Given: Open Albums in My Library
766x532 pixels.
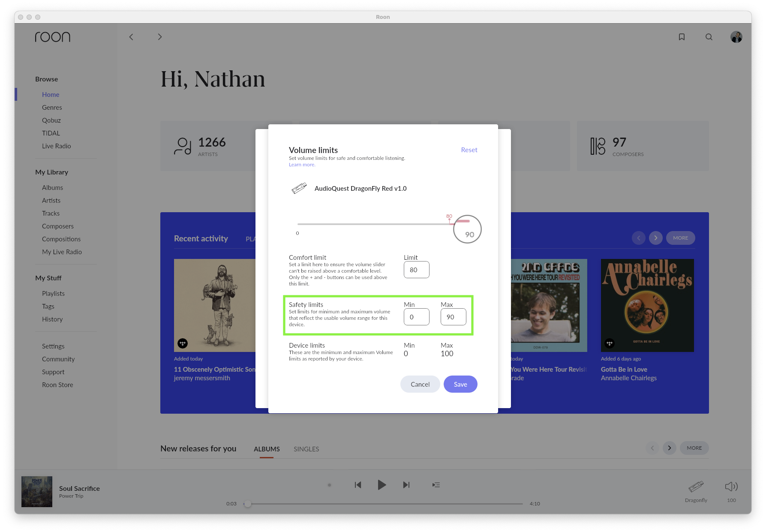Looking at the screenshot, I should [x=52, y=188].
